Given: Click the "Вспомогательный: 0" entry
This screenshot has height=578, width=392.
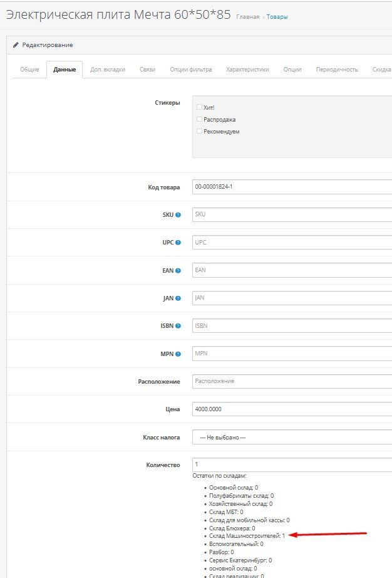Looking at the screenshot, I should [236, 544].
